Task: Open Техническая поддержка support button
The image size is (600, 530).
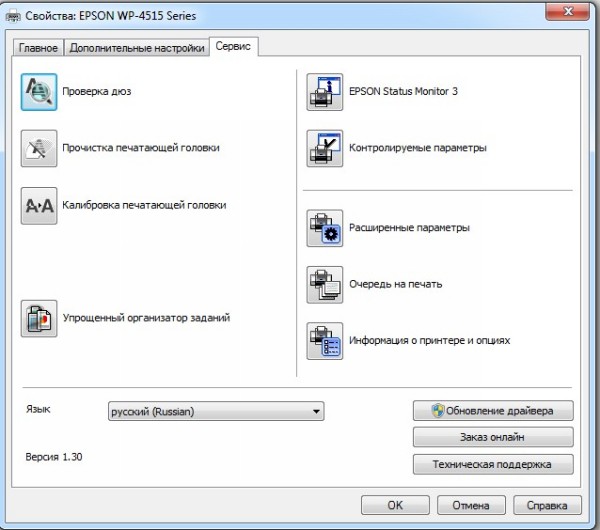Action: point(493,464)
